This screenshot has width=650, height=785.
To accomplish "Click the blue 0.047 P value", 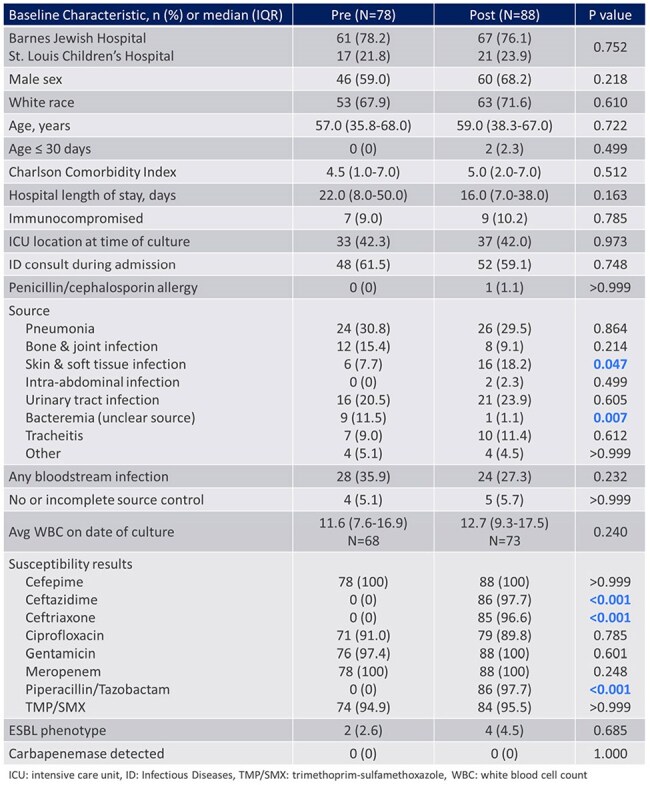I will 610,364.
